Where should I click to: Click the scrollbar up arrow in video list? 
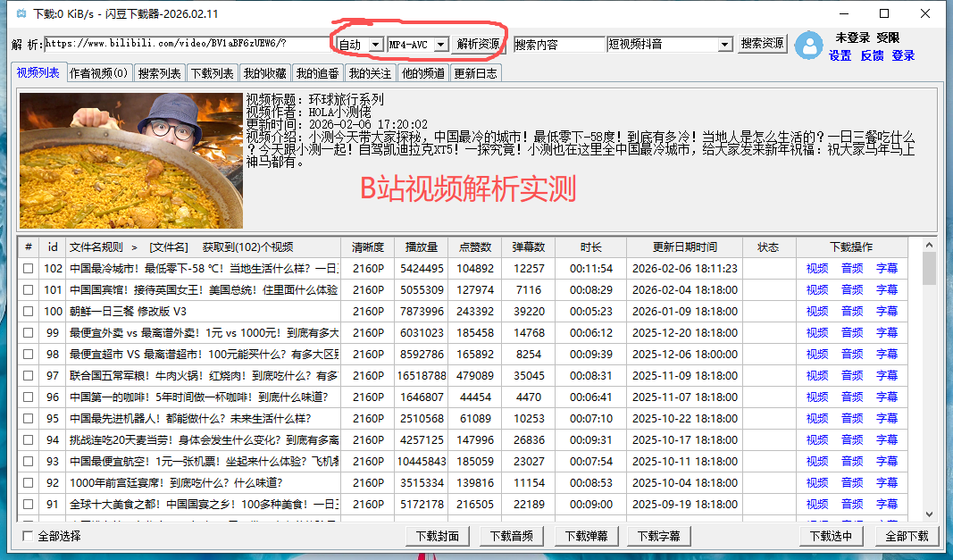point(929,246)
